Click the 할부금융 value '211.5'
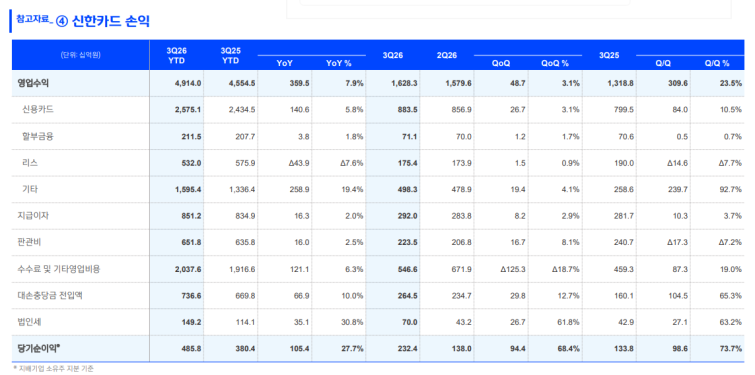755x375 pixels. pos(192,137)
